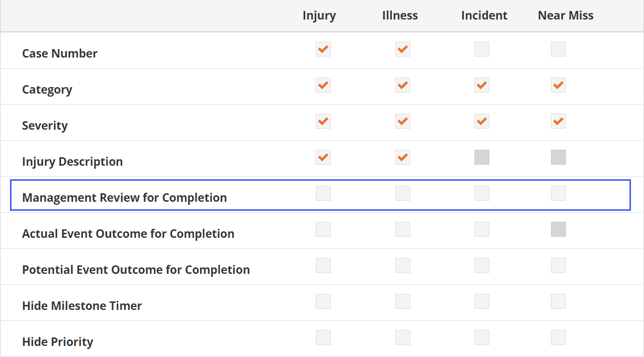Screen dimensions: 644x357
Task: Check Management Review for Completion under Incident
Action: (x=482, y=193)
